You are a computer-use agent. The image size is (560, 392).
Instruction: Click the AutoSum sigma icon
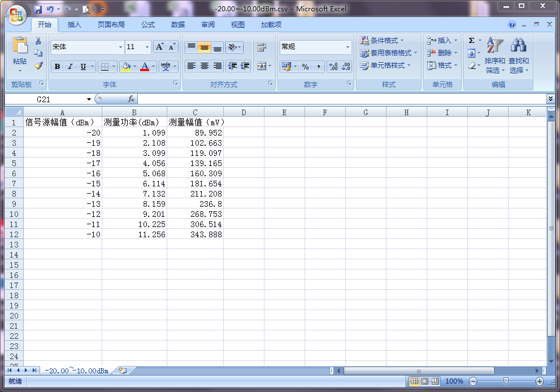[x=472, y=41]
